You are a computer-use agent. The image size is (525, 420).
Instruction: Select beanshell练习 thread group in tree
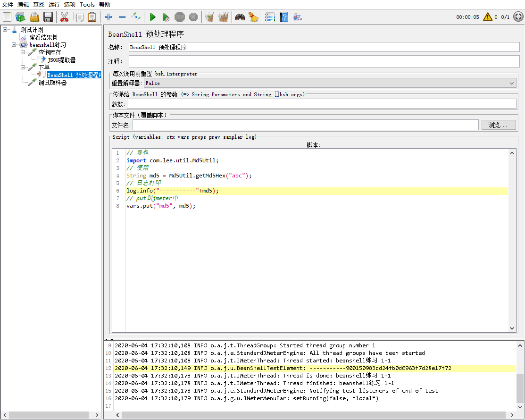click(x=48, y=45)
